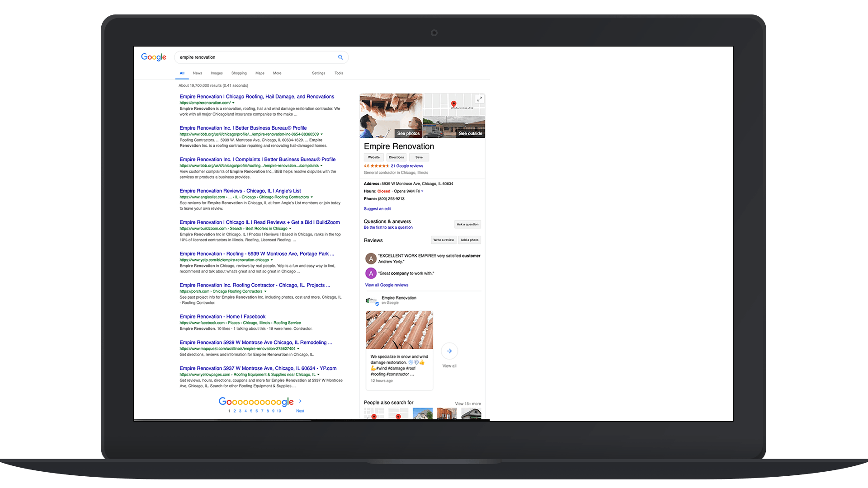Screen dimensions: 868x488
Task: Open search Settings
Action: 318,73
